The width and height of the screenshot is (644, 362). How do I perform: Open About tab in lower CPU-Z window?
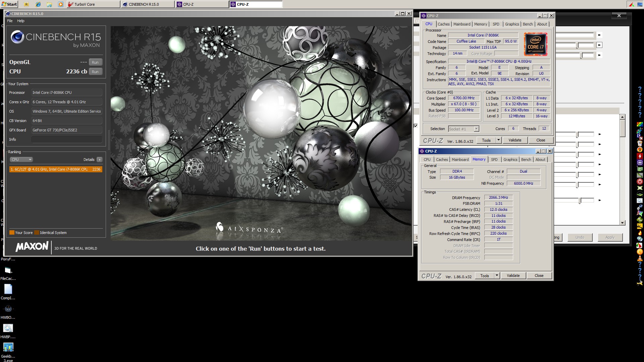coord(540,160)
